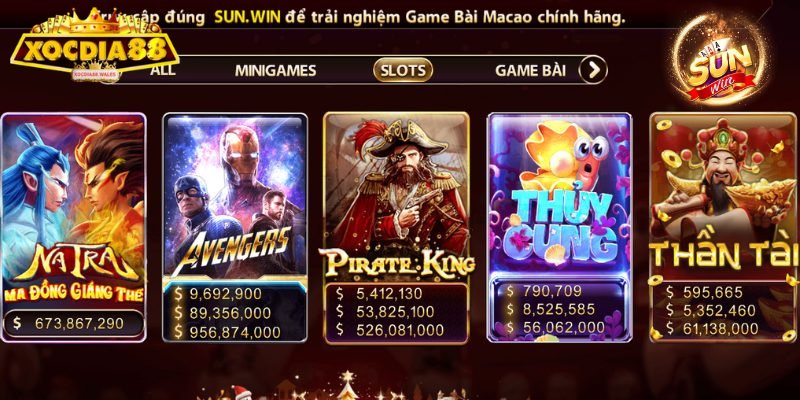Open the MINIGAMES tab
The image size is (800, 400).
click(x=276, y=70)
